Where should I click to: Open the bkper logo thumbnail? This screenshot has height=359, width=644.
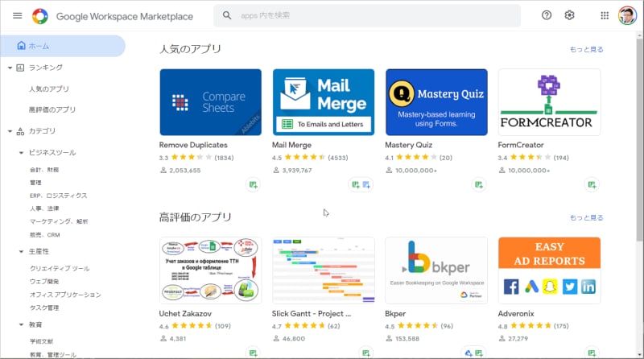pos(436,270)
